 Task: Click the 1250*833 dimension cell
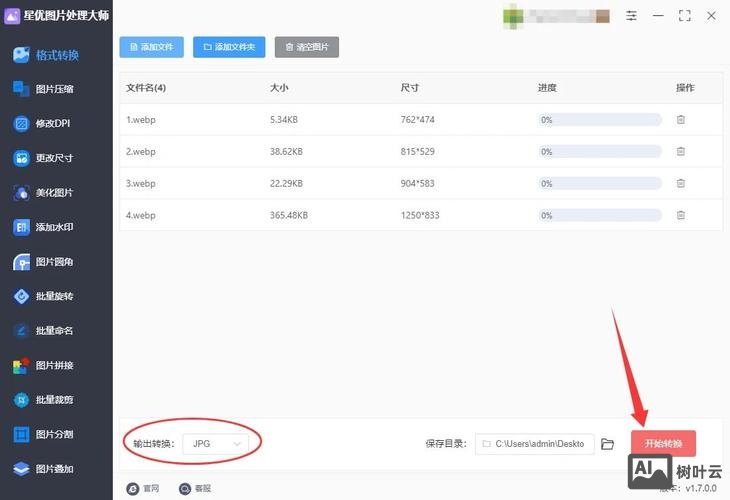(420, 215)
